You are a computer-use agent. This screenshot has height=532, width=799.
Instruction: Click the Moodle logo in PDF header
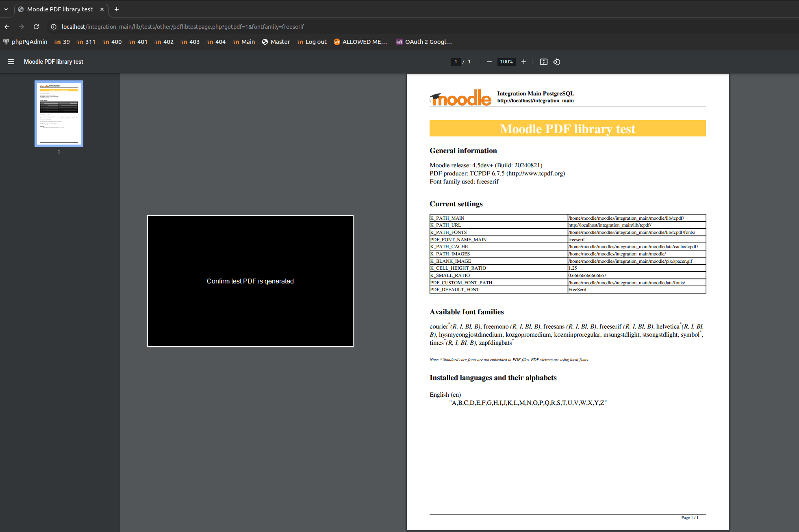coord(460,98)
